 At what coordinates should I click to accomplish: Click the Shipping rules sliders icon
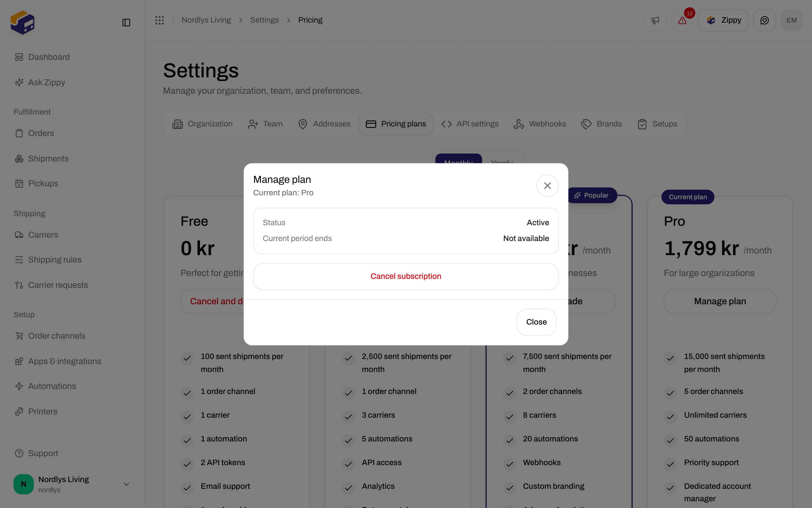[19, 260]
